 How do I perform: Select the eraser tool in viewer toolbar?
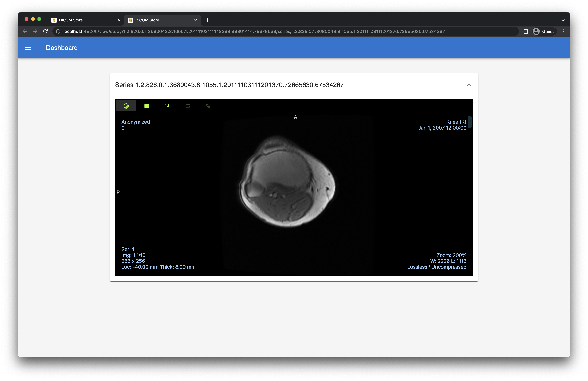(x=208, y=106)
